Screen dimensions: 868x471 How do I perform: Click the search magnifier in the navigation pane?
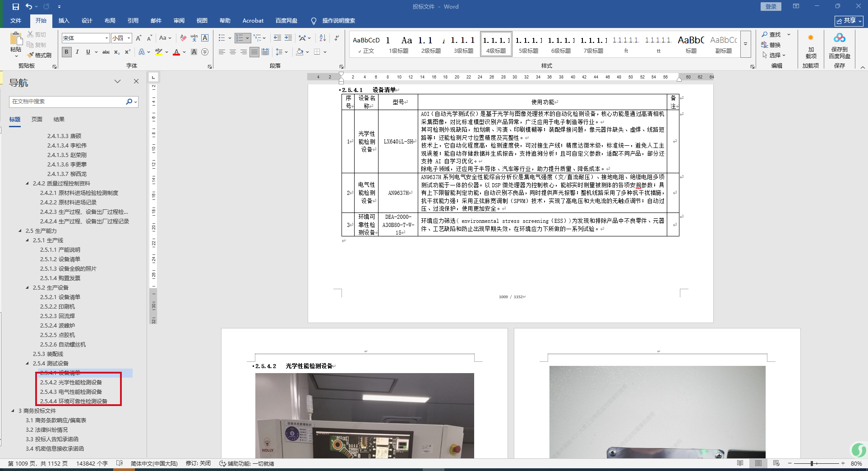point(129,102)
